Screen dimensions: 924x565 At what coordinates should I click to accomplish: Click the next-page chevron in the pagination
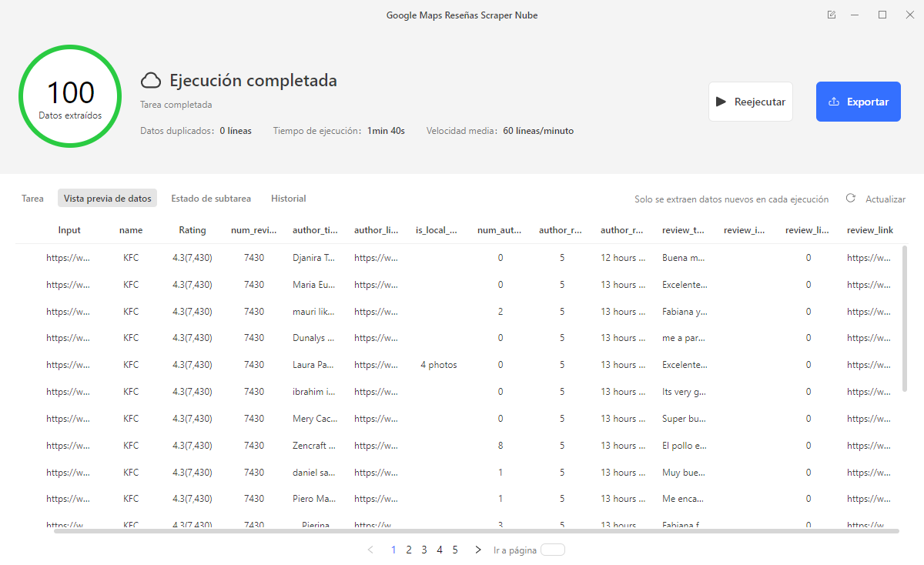pyautogui.click(x=477, y=550)
